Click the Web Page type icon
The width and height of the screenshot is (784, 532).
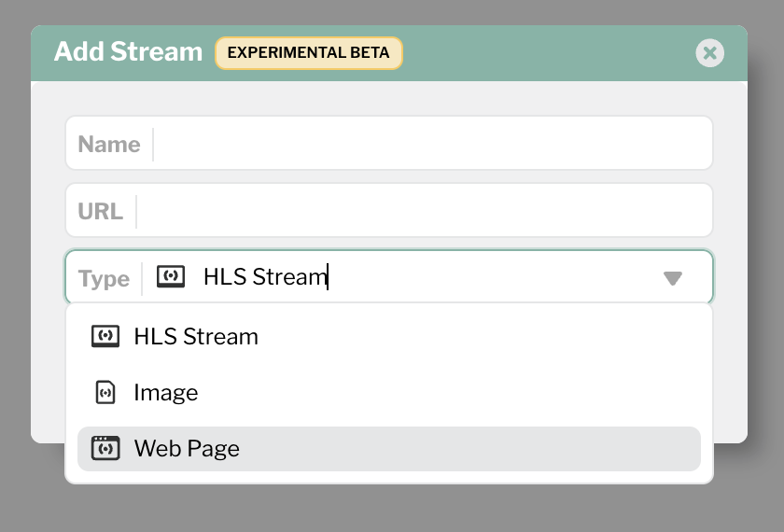pos(105,449)
